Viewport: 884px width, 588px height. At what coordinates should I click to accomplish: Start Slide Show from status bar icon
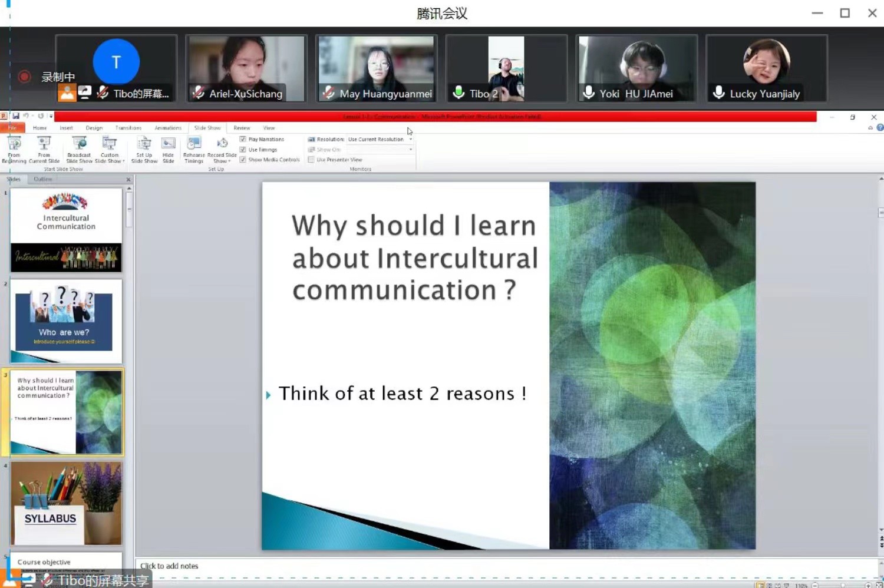787,586
